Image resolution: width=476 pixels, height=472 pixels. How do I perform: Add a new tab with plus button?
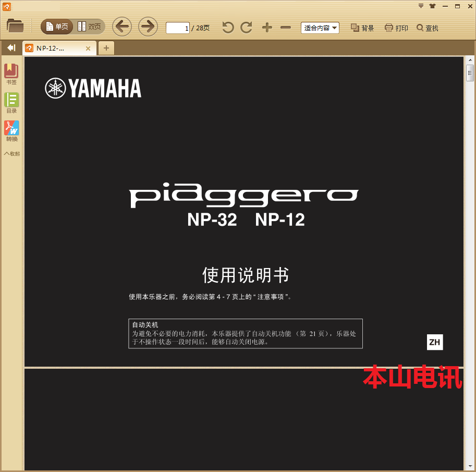pyautogui.click(x=106, y=48)
